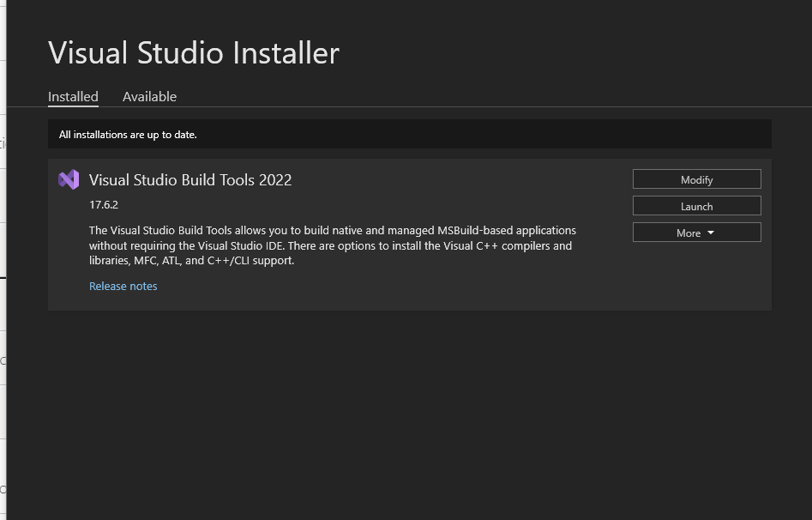The image size is (812, 520).
Task: Click the purple Visual Studio logo icon
Action: [x=69, y=179]
